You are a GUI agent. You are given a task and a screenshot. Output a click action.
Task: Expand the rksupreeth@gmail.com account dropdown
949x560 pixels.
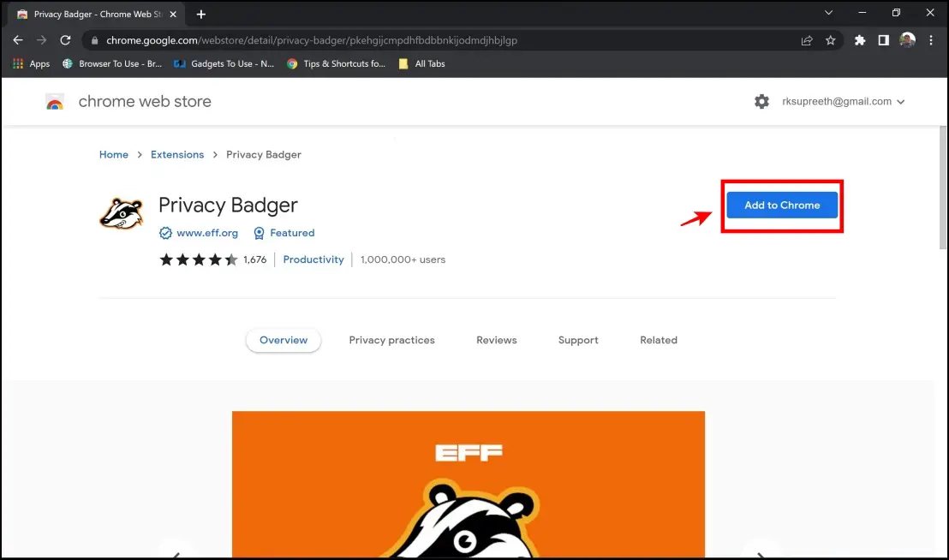(x=843, y=102)
